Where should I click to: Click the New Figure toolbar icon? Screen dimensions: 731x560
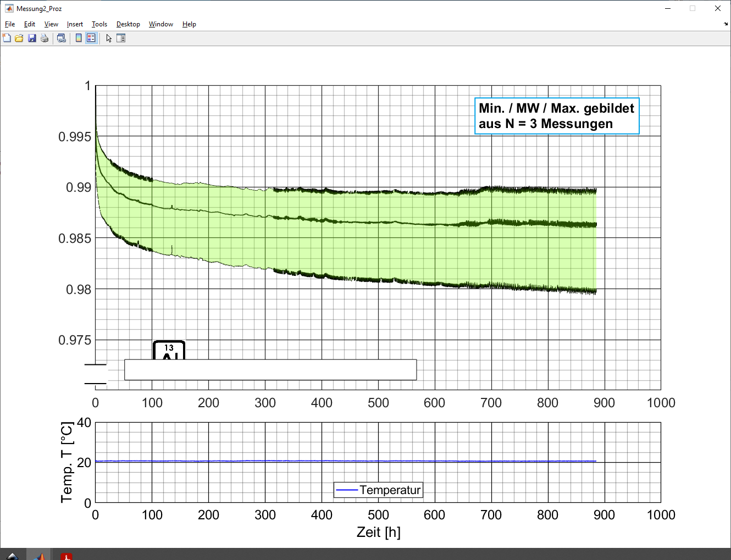pyautogui.click(x=7, y=38)
